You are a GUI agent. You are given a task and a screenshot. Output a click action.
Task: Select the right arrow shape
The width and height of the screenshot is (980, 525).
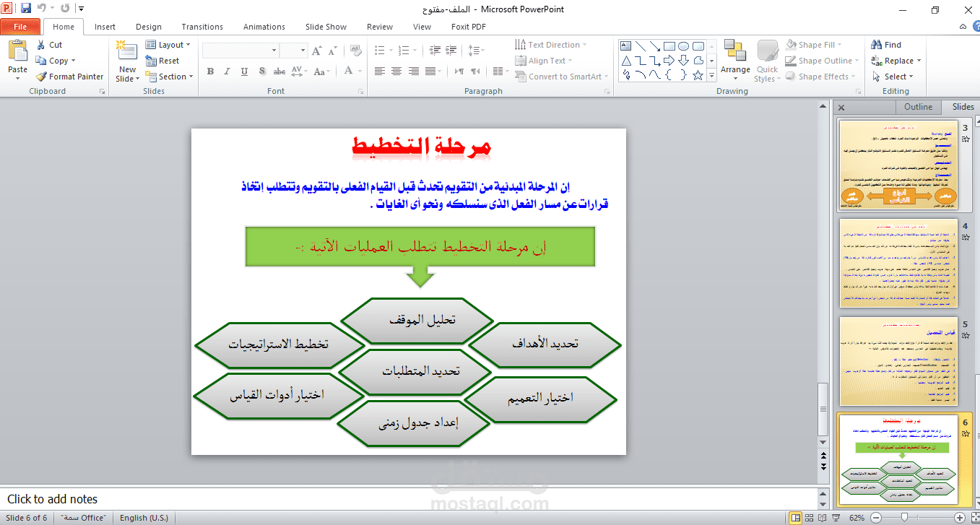pyautogui.click(x=669, y=60)
